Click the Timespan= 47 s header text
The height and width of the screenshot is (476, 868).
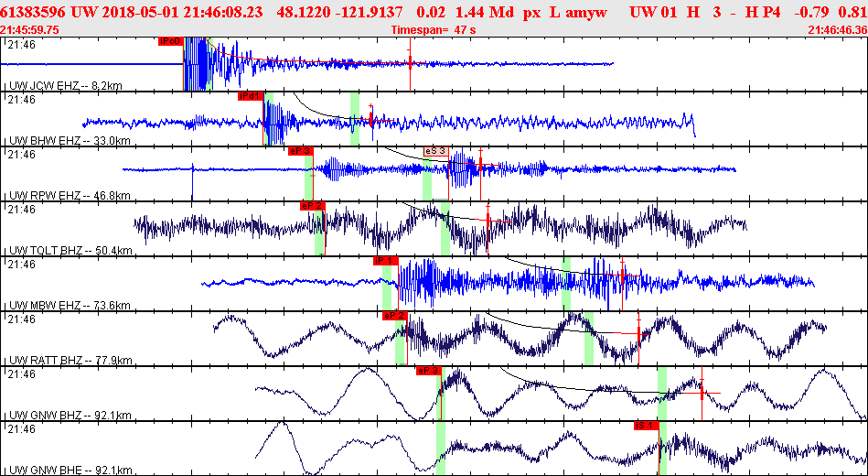click(434, 30)
